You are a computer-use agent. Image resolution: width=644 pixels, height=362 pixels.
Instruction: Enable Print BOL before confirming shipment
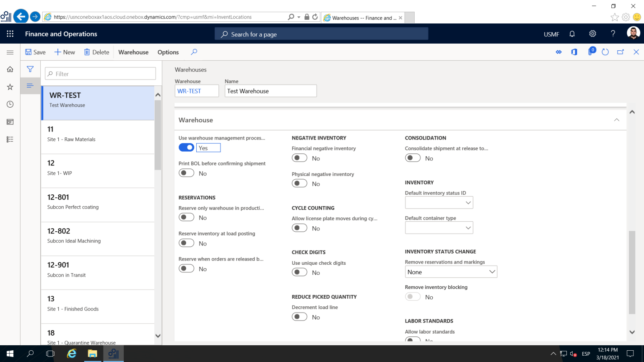pos(186,173)
